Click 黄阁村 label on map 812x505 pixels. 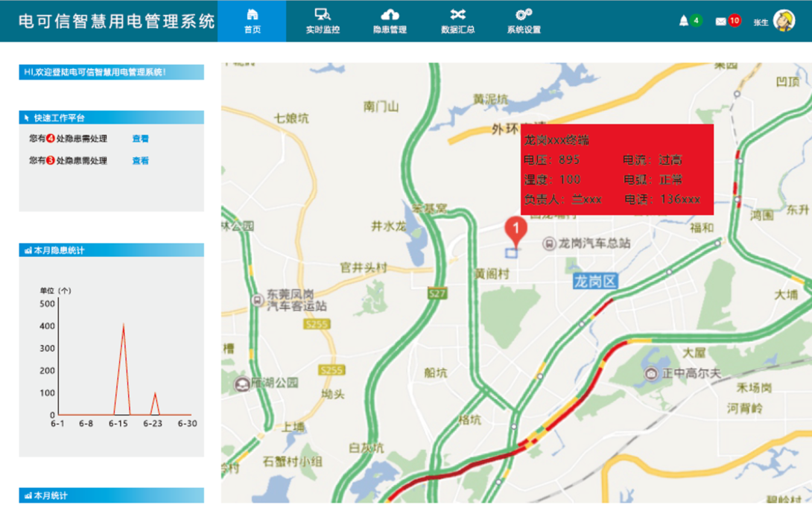[492, 274]
